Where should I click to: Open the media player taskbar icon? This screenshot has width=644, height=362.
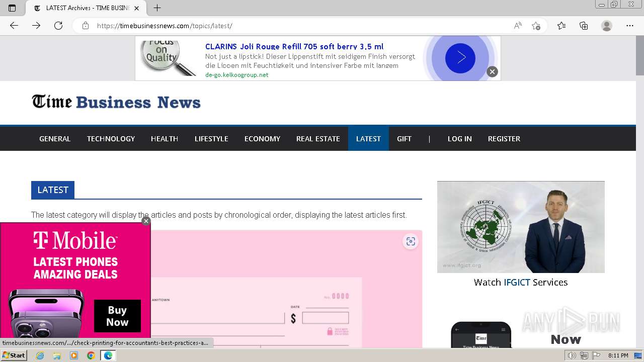click(74, 355)
